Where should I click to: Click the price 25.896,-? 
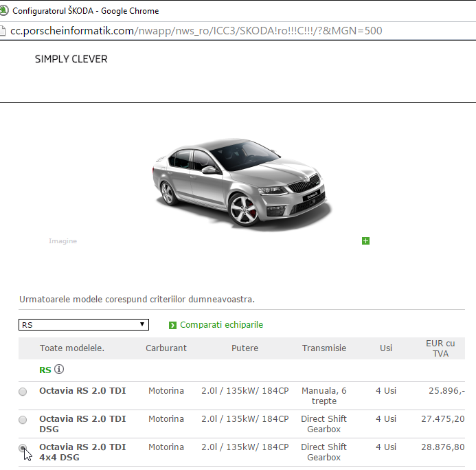tap(446, 390)
